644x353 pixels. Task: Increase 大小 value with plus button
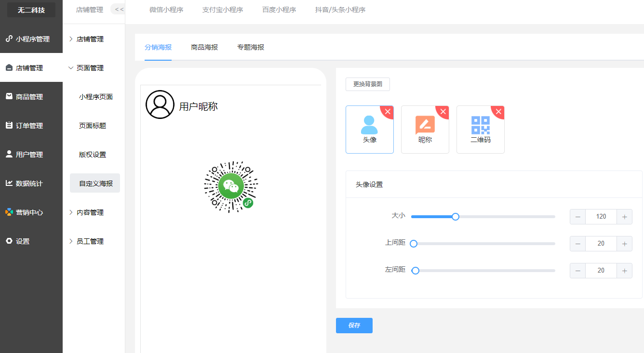click(x=624, y=217)
